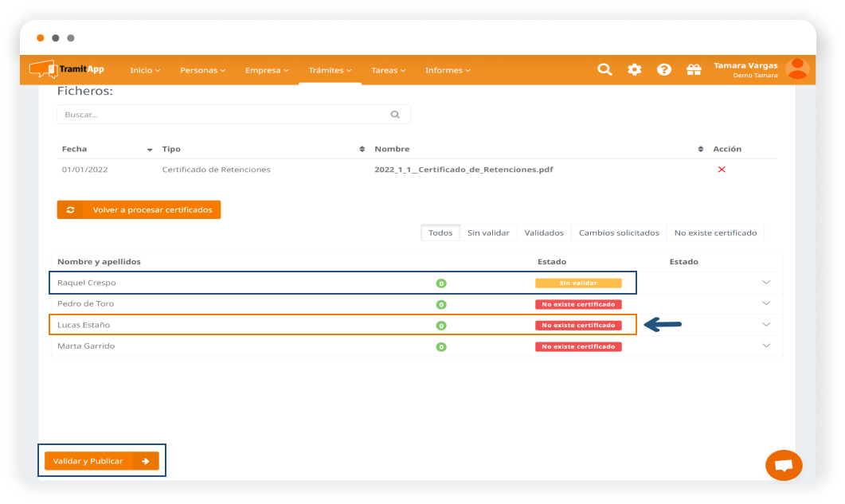Open settings gear icon in top bar
Viewport: 845px width, 504px height.
tap(634, 70)
